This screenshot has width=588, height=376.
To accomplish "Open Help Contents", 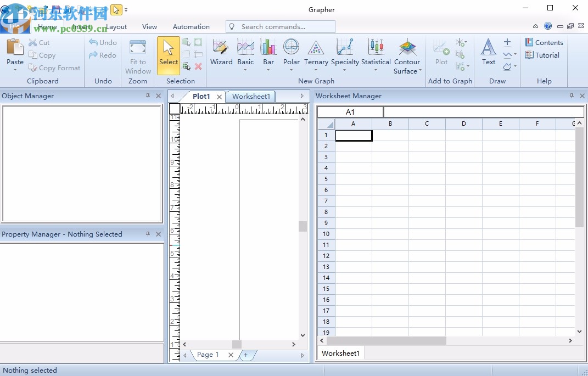I will 544,42.
